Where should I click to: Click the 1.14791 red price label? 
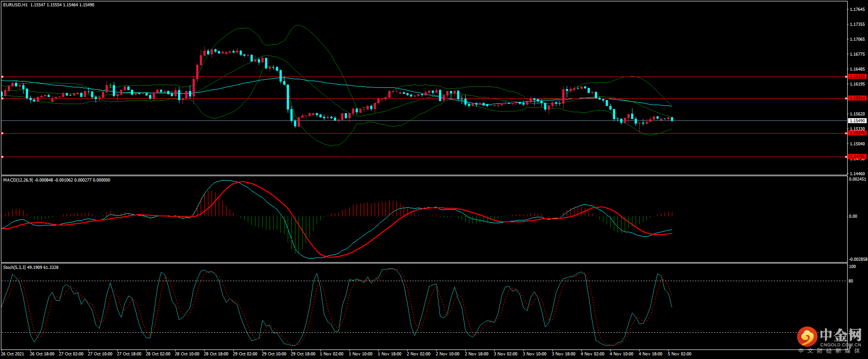click(x=857, y=157)
